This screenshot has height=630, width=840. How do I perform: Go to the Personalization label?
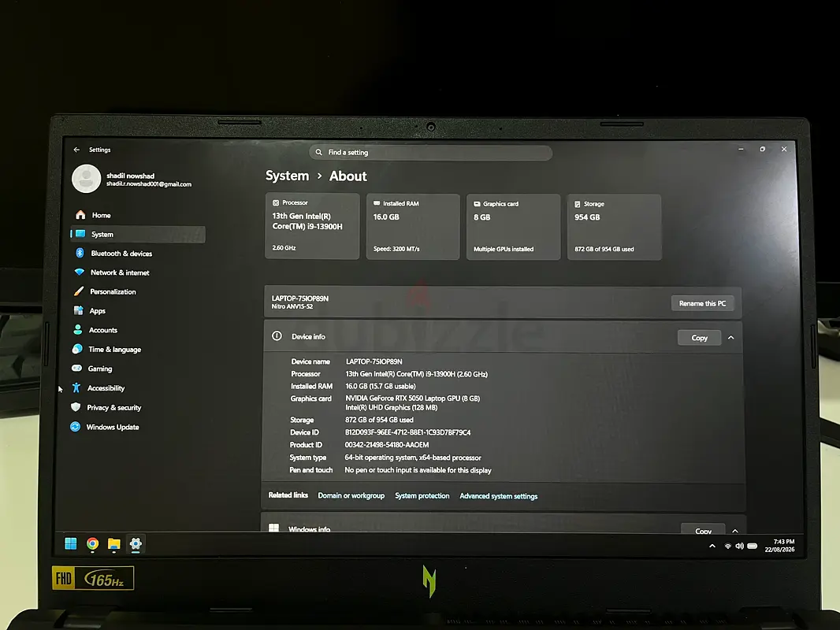pyautogui.click(x=113, y=291)
